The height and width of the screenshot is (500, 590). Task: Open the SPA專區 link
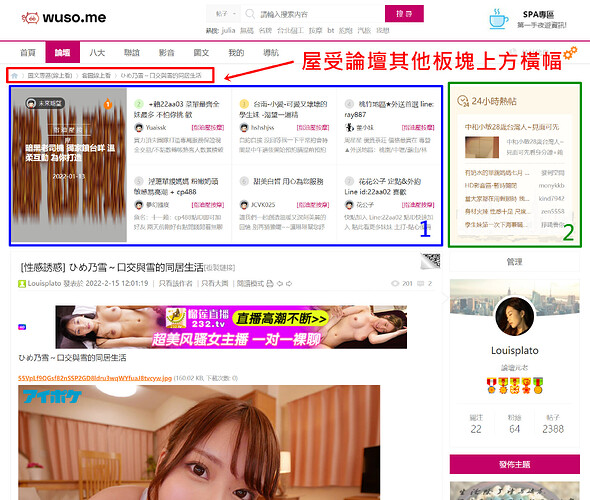coord(538,15)
